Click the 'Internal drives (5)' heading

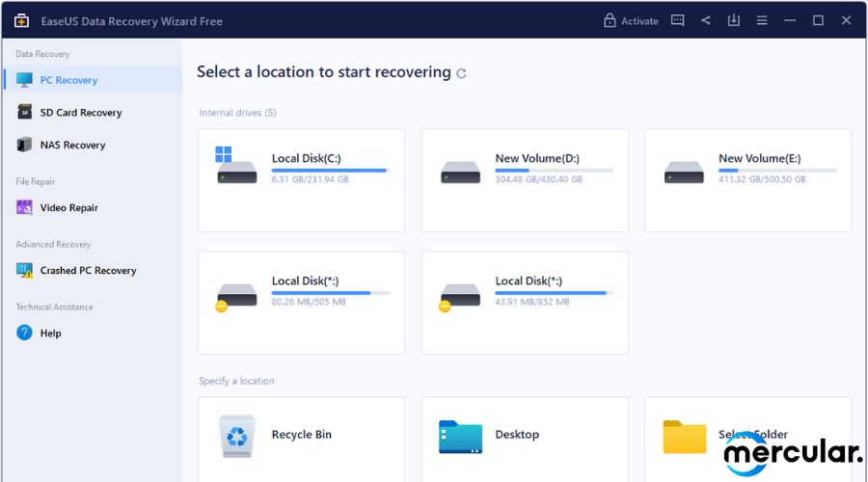[x=237, y=113]
